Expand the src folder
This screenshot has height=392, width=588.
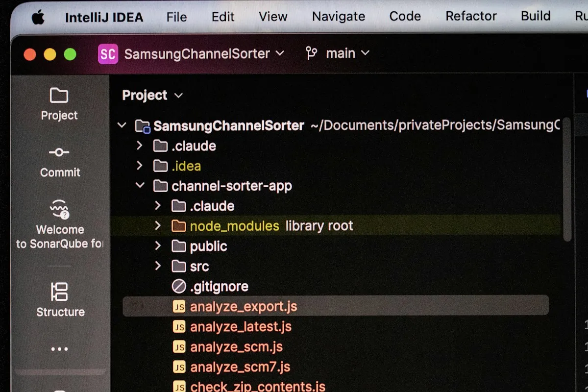coord(158,266)
